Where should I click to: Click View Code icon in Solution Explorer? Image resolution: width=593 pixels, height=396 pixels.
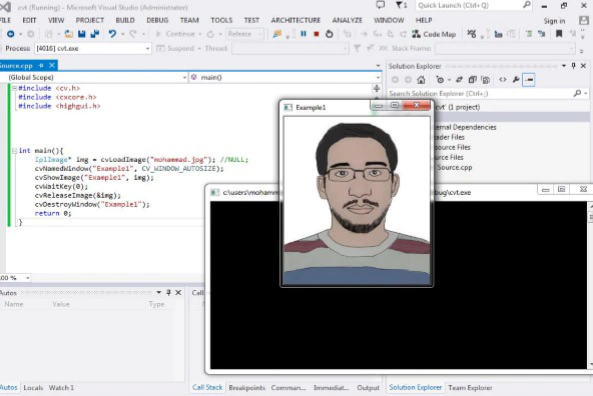(503, 80)
